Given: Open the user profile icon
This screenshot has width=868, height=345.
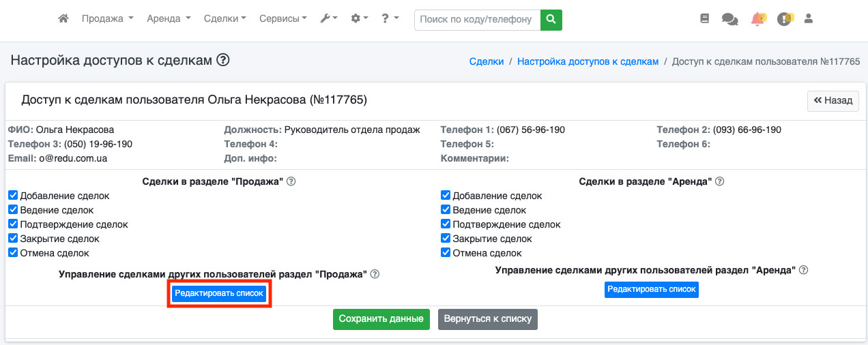Looking at the screenshot, I should [x=809, y=19].
